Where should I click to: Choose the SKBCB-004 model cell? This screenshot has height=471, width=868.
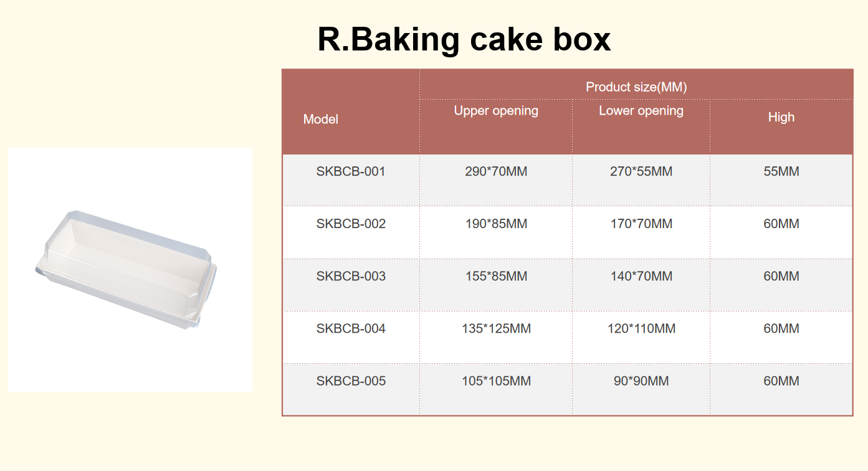pyautogui.click(x=351, y=328)
